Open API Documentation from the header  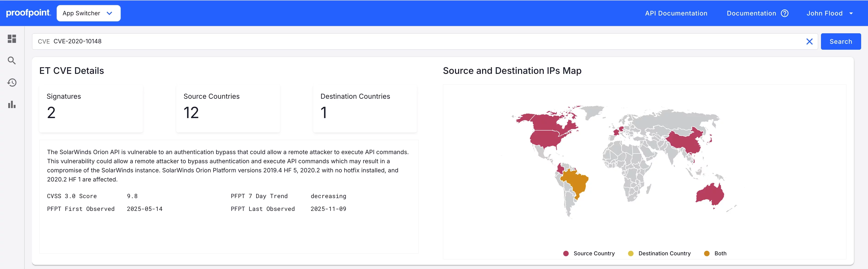pyautogui.click(x=676, y=13)
